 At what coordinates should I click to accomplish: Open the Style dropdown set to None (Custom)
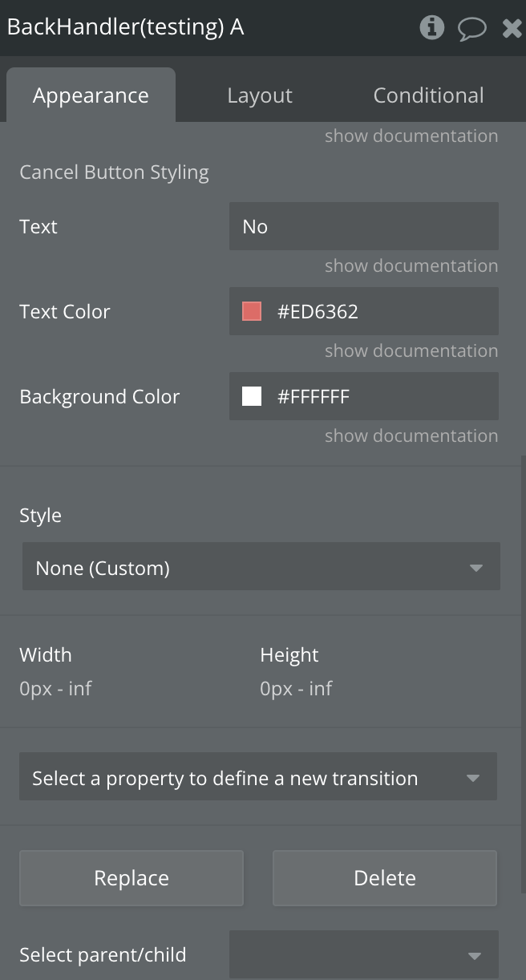[261, 568]
